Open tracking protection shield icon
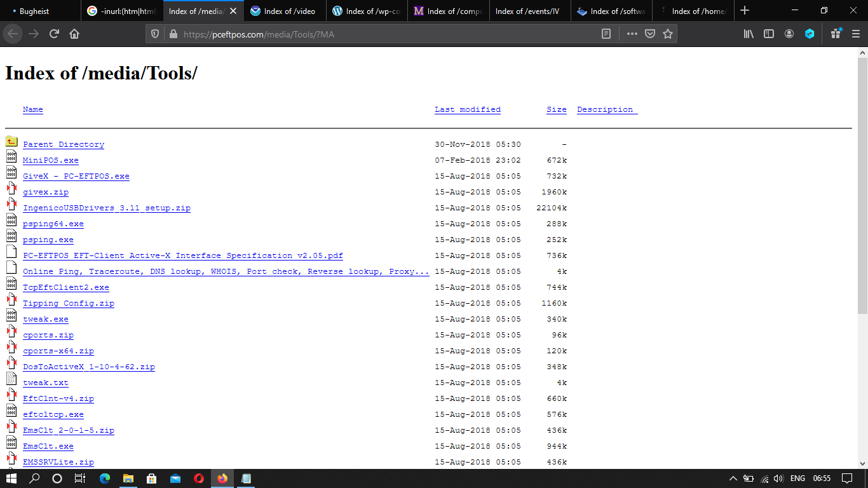The height and width of the screenshot is (488, 868). tap(154, 34)
